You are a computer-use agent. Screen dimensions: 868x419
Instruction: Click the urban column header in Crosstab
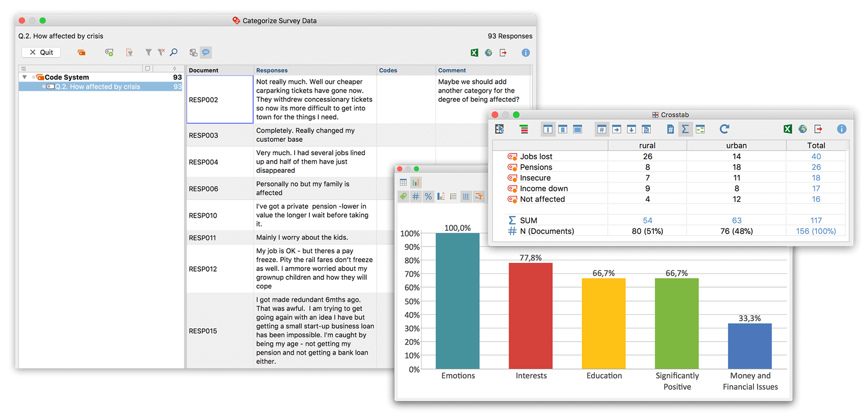pyautogui.click(x=736, y=145)
